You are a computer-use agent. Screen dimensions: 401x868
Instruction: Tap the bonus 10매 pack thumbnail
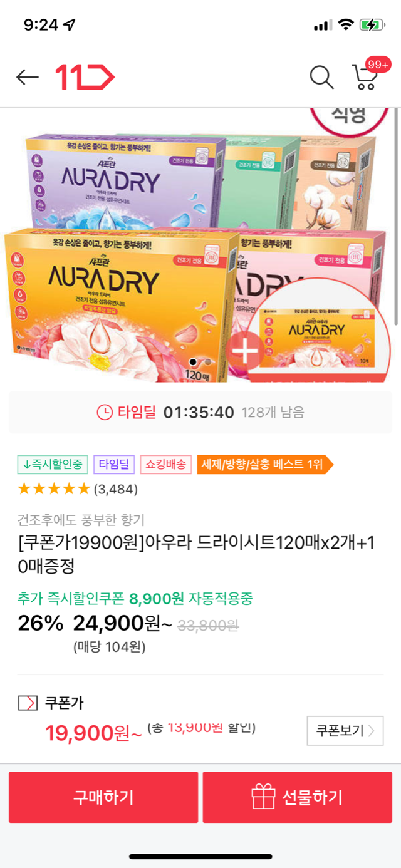(x=318, y=331)
